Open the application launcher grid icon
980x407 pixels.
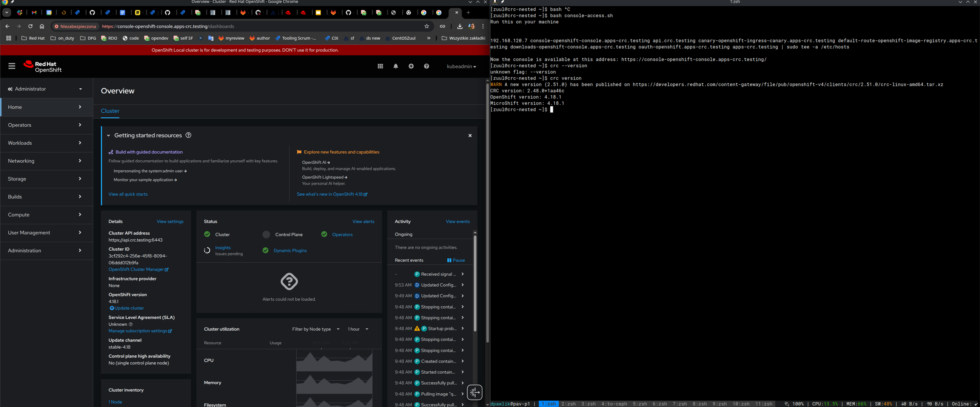(380, 66)
